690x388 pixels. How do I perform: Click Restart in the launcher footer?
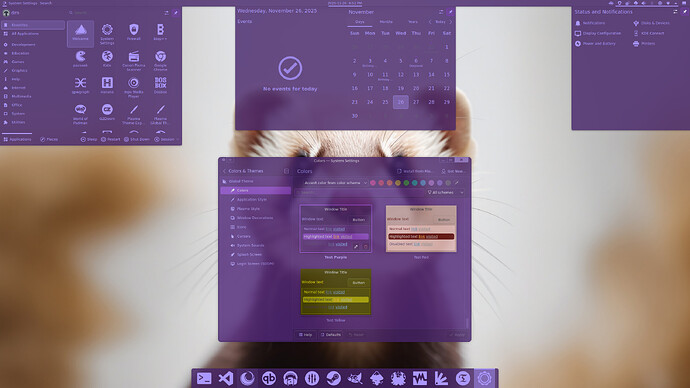(x=110, y=139)
